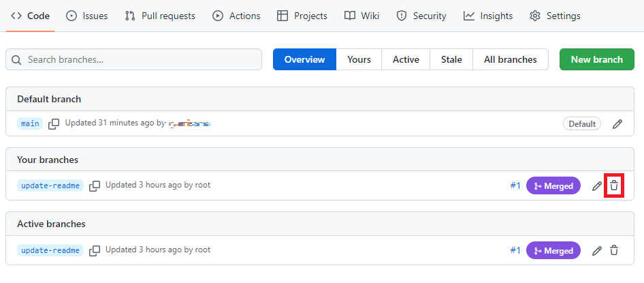Image resolution: width=644 pixels, height=283 pixels.
Task: Open pull request #1 under Your branches
Action: tap(515, 185)
